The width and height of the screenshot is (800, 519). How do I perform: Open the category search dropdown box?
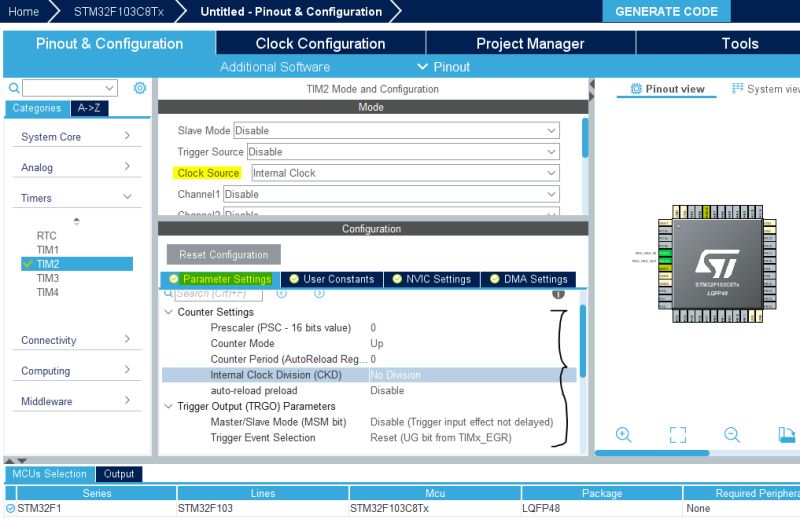coord(70,88)
